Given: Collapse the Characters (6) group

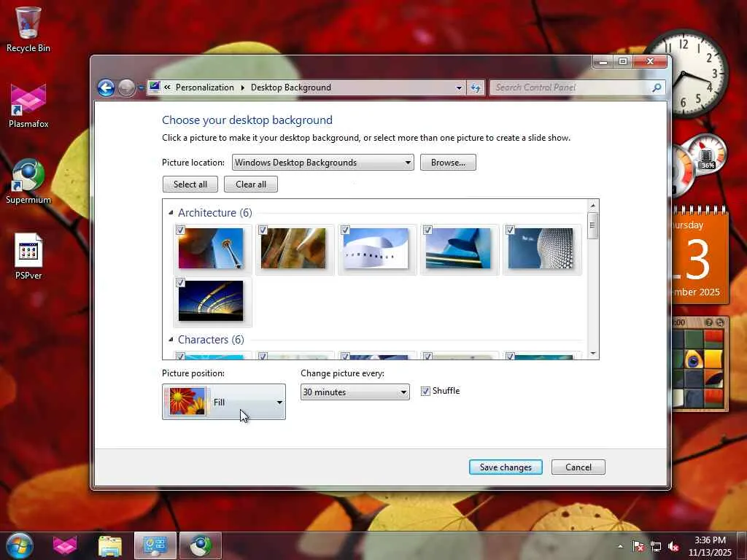Looking at the screenshot, I should click(171, 340).
